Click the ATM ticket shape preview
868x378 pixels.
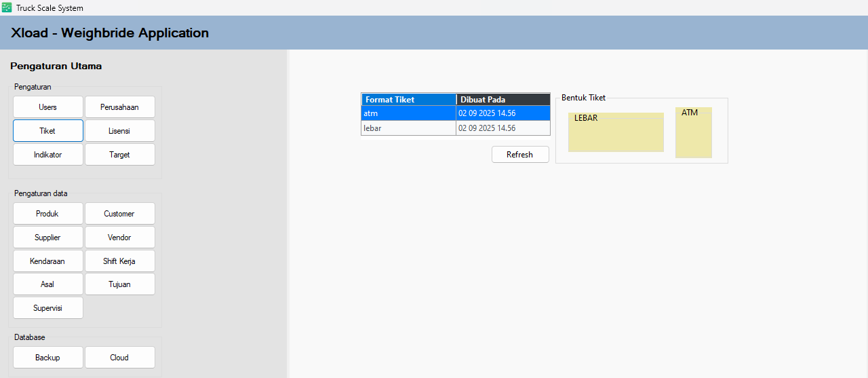693,134
